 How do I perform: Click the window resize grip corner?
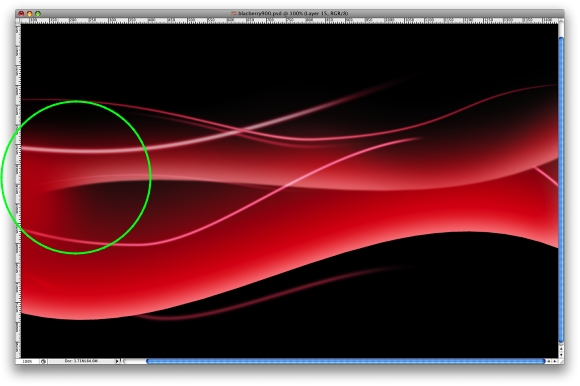tap(561, 361)
